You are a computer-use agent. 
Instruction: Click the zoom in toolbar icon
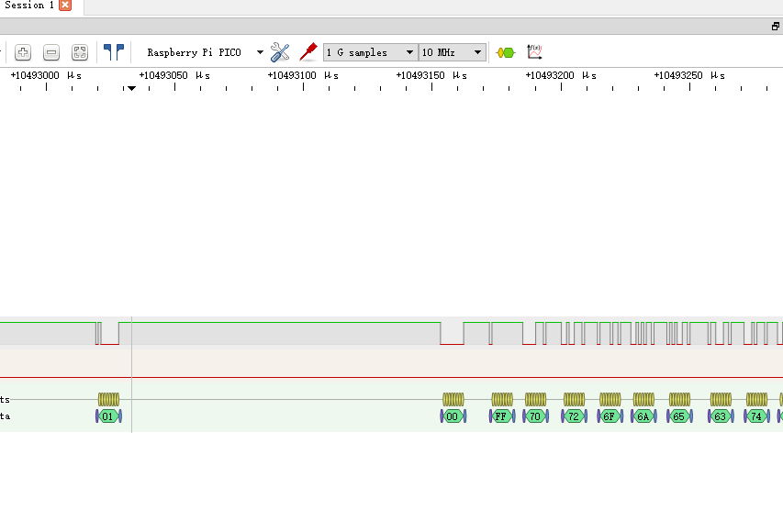[x=24, y=52]
